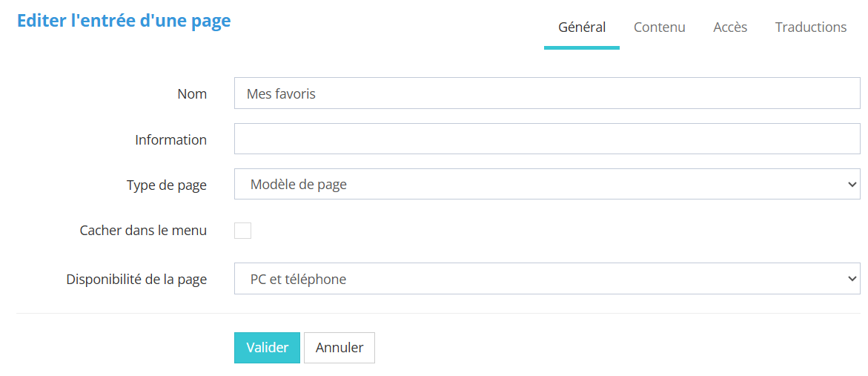Switch to the Général tab

582,27
